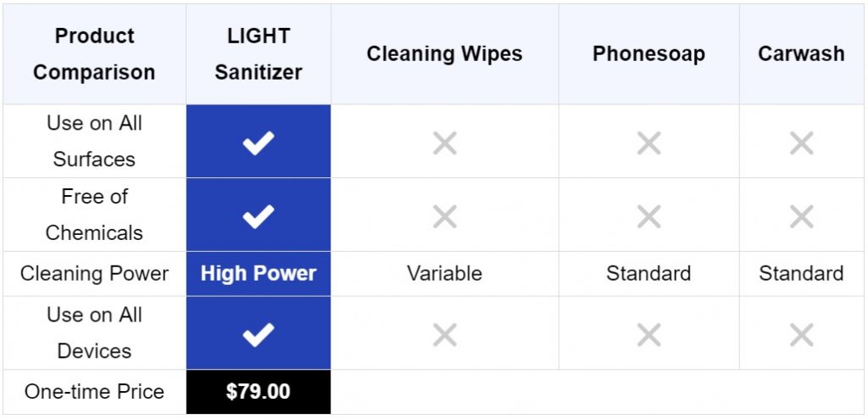Screen dimensions: 868x419
Task: Select the LIGHT Sanitizer column header
Action: point(259,53)
